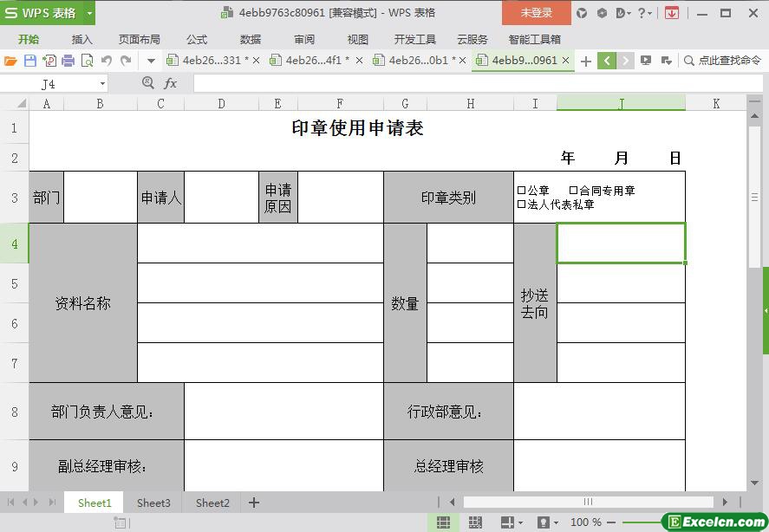This screenshot has width=769, height=532.
Task: Open the 公式 ribbon tab
Action: click(x=197, y=39)
